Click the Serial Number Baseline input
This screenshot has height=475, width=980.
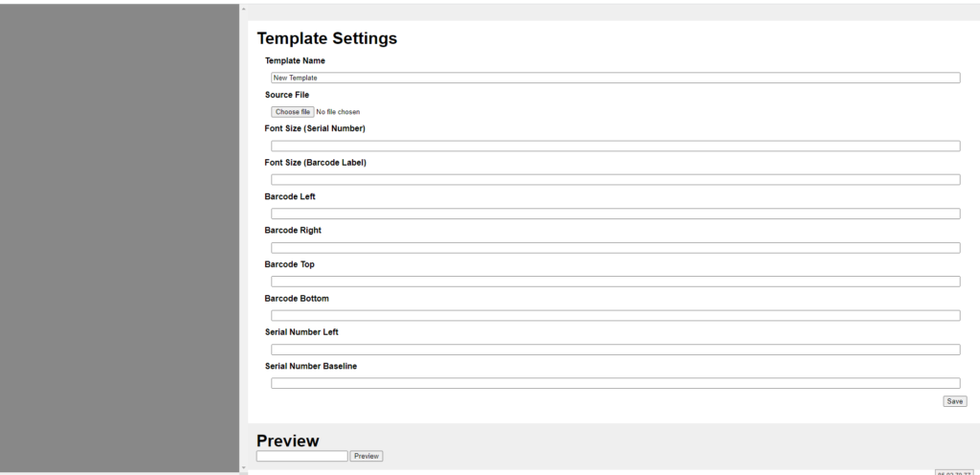tap(614, 383)
